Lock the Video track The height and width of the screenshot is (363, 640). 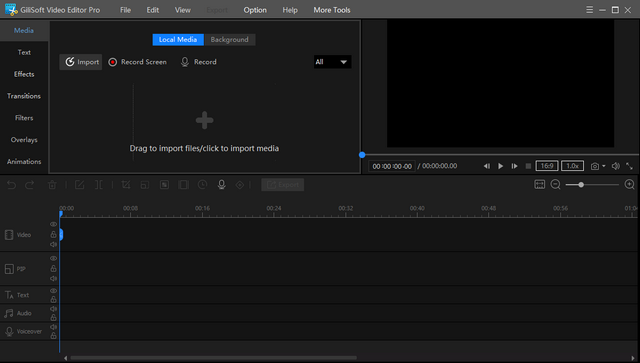[x=53, y=234]
